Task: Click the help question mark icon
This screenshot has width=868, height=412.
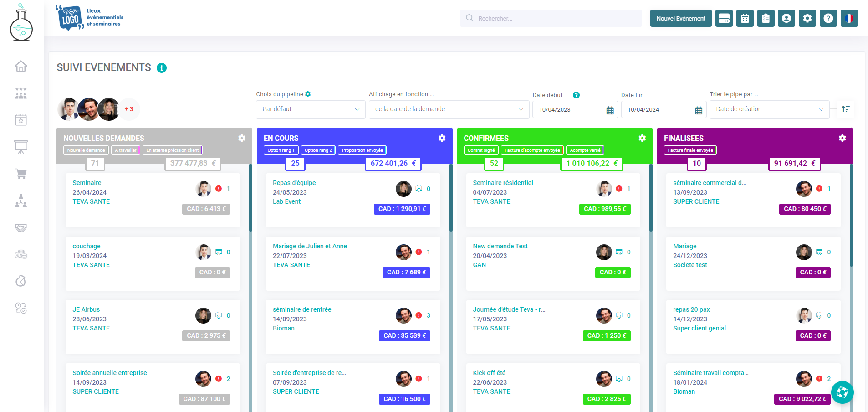Action: coord(828,18)
